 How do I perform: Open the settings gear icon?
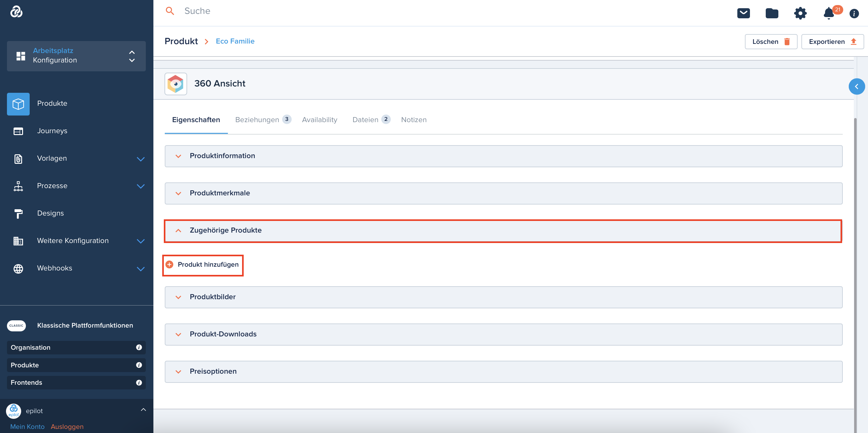[800, 13]
